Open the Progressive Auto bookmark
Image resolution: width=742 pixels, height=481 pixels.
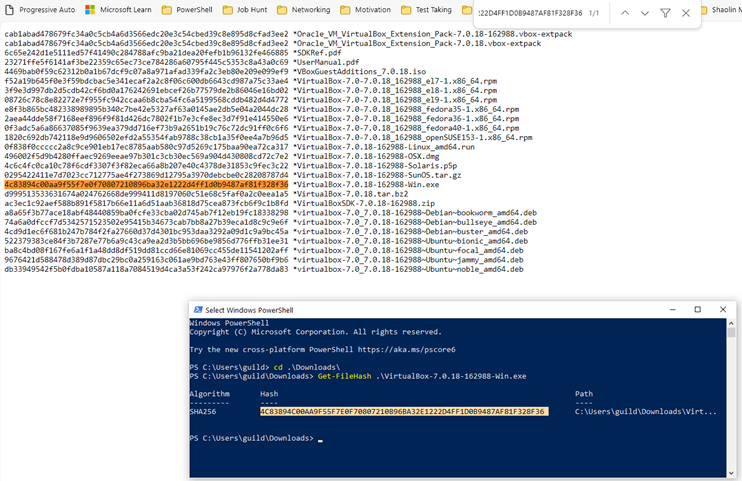[40, 9]
